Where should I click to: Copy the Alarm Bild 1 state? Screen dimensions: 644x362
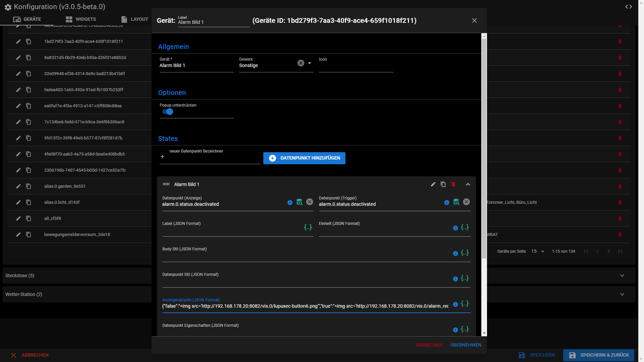[x=443, y=184]
